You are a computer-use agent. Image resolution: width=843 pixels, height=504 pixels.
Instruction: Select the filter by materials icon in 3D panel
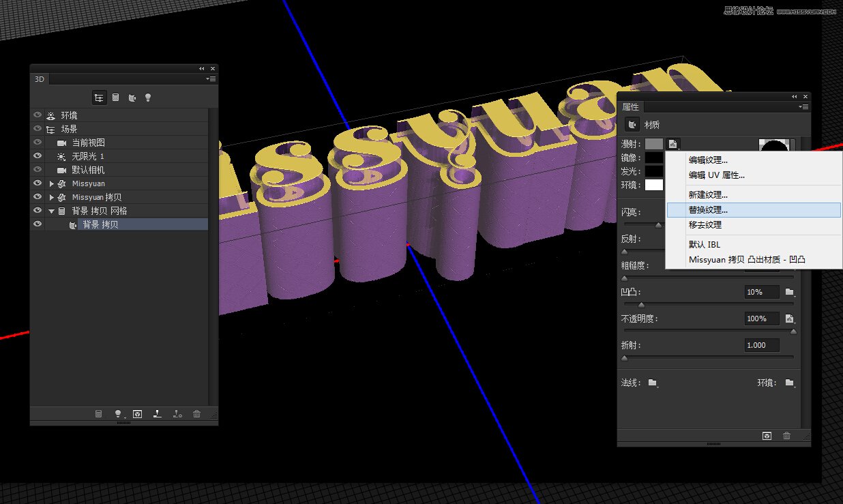click(132, 98)
